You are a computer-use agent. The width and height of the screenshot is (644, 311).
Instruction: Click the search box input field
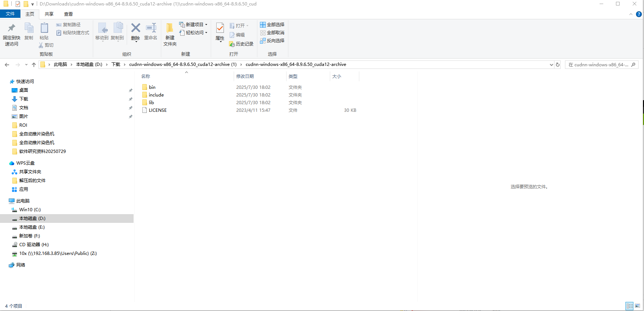[599, 64]
